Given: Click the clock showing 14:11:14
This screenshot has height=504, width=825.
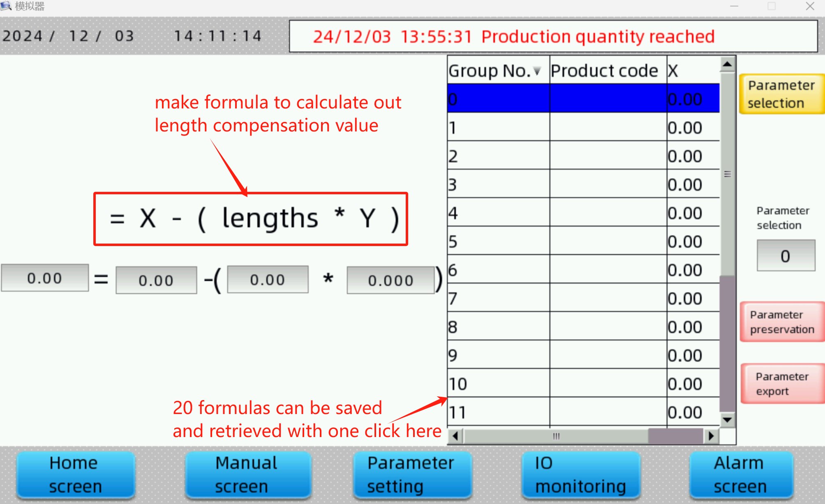Looking at the screenshot, I should pyautogui.click(x=218, y=36).
